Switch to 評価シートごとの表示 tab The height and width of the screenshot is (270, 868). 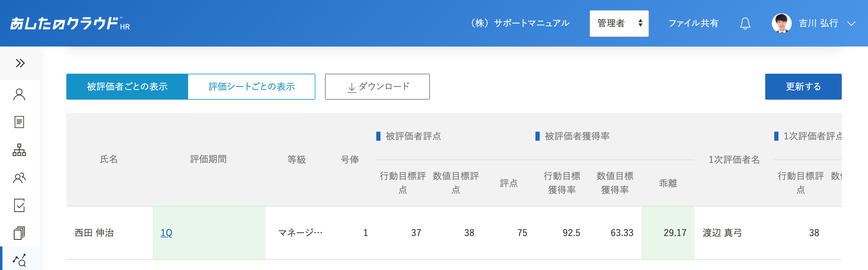point(251,87)
